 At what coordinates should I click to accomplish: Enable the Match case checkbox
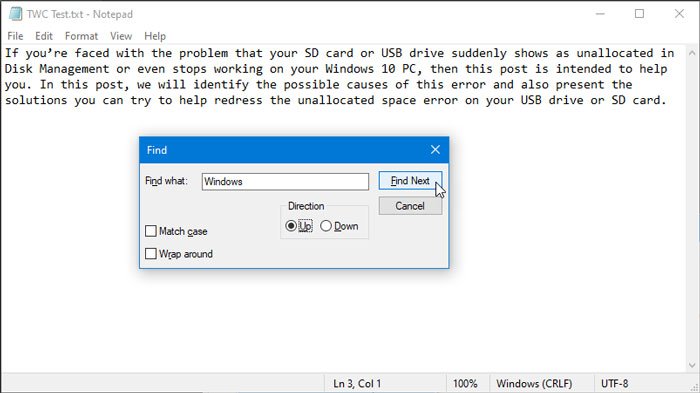point(151,231)
